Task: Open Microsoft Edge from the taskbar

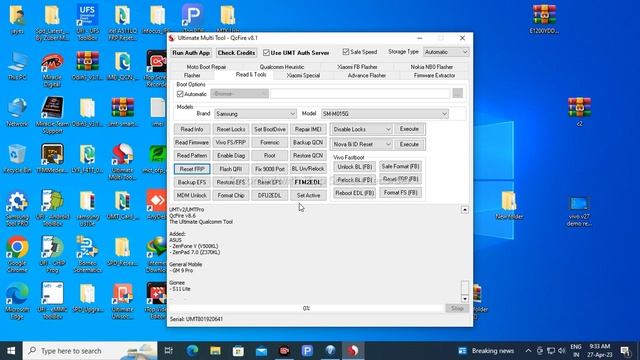Action: (x=192, y=351)
